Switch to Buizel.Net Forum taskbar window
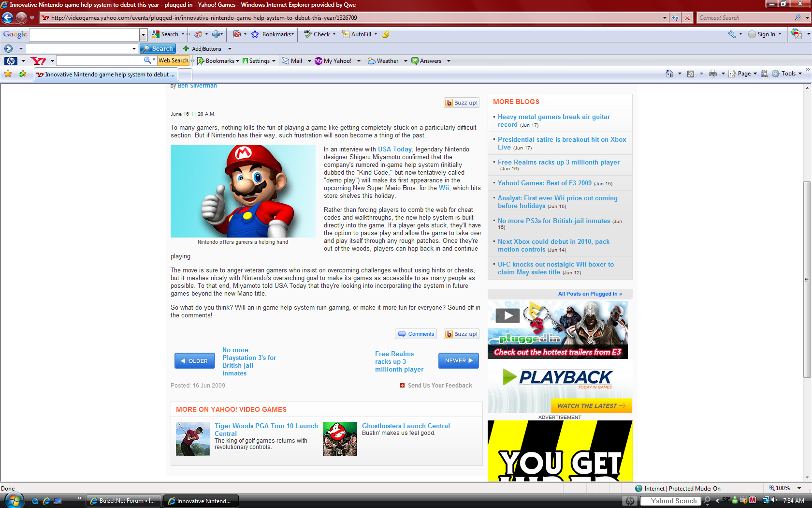 pos(123,501)
